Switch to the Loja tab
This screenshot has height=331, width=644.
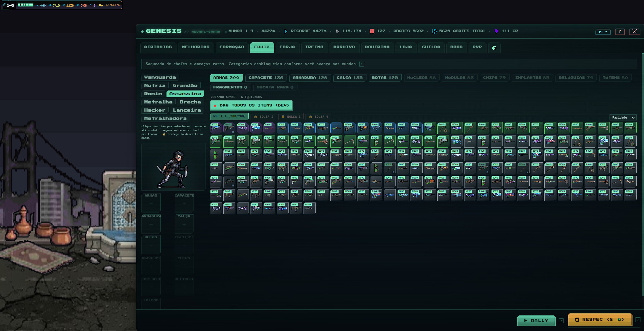[x=406, y=47]
